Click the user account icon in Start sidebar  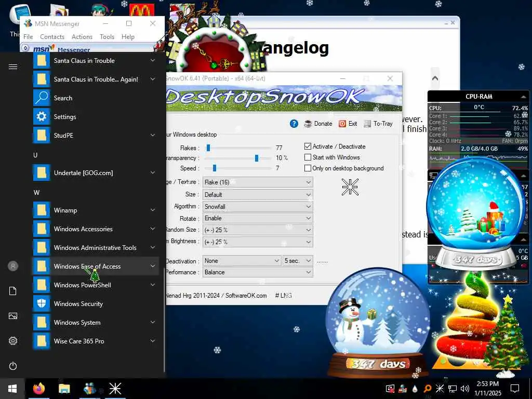[x=13, y=266]
